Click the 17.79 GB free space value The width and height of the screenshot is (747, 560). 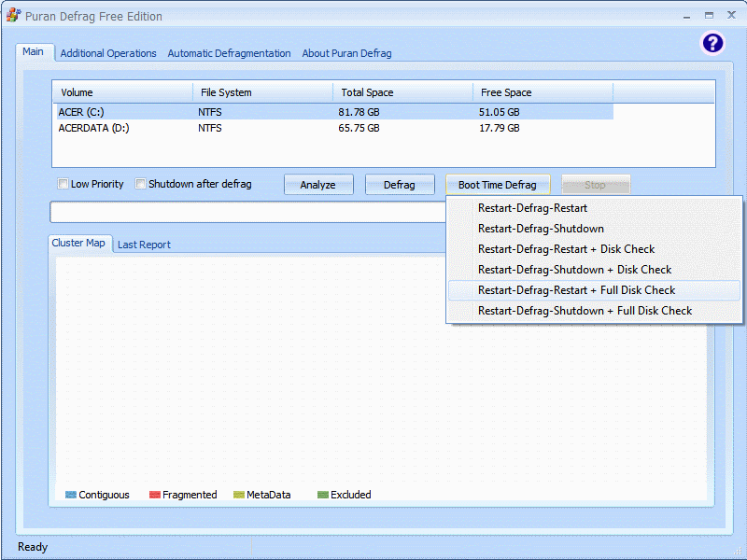coord(500,128)
